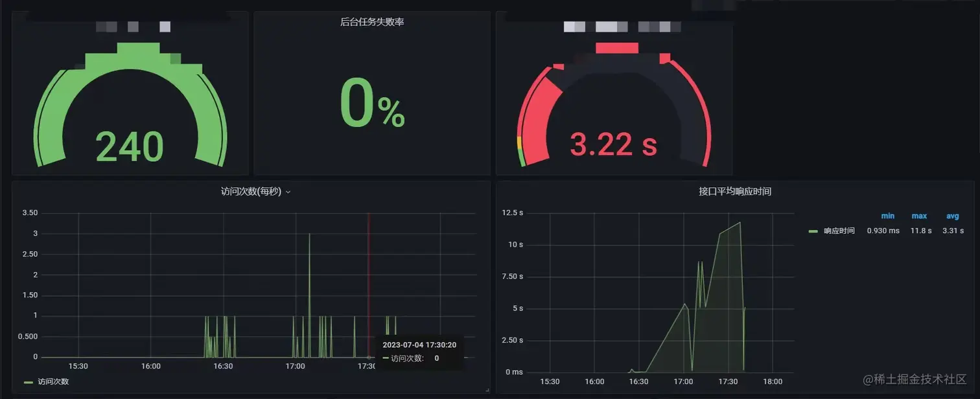The image size is (980, 399).
Task: Click the tooltip timestamp 2023-07-04 17:30:20
Action: click(419, 345)
